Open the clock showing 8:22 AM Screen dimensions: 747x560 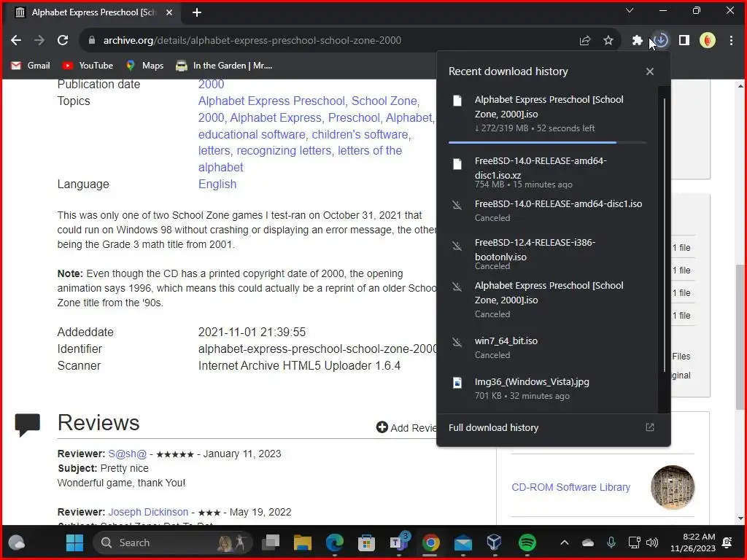coord(693,542)
